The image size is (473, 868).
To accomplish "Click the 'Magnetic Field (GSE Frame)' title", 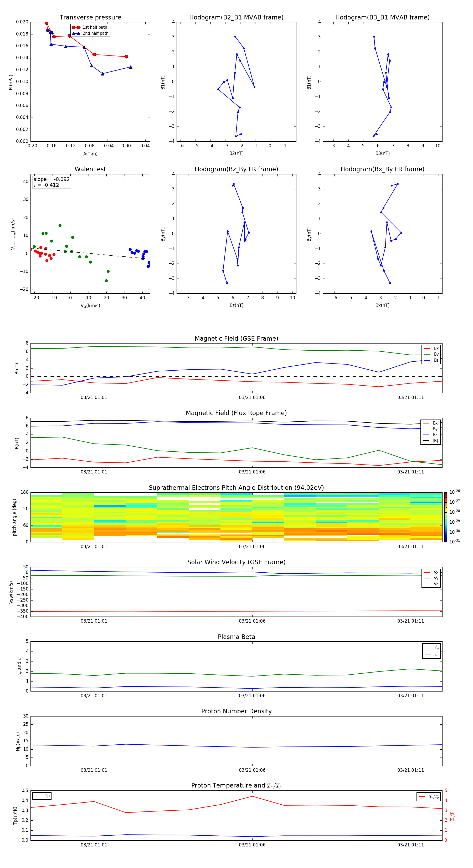I will click(236, 339).
